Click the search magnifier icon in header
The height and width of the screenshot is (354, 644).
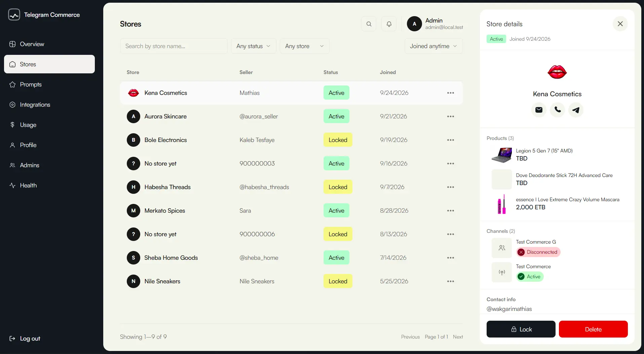[x=369, y=24]
